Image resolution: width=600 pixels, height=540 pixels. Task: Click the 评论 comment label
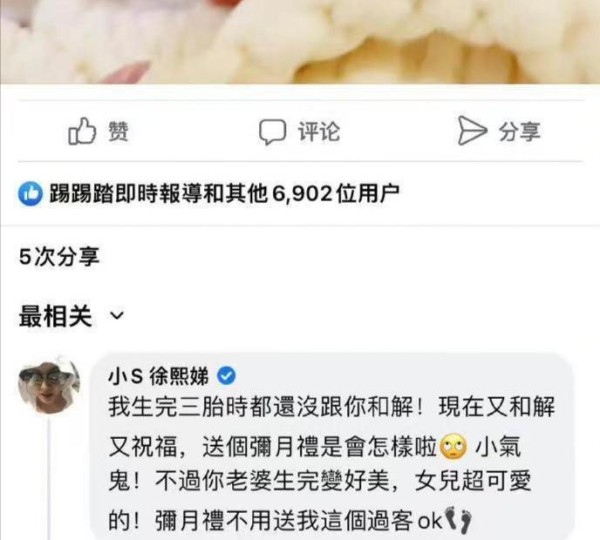319,131
